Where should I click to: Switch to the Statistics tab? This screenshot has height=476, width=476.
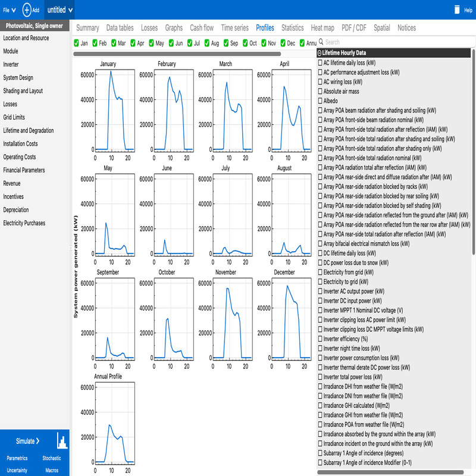(293, 28)
